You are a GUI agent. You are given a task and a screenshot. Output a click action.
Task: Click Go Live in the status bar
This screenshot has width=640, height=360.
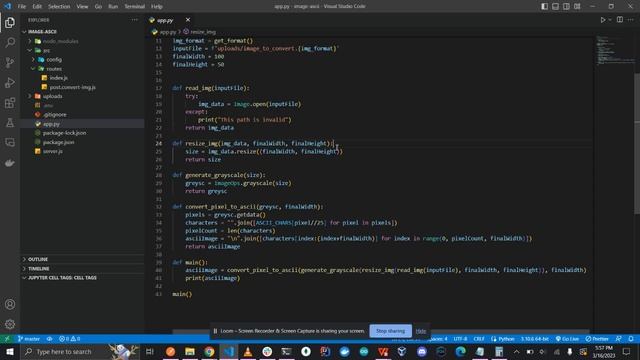pos(567,339)
